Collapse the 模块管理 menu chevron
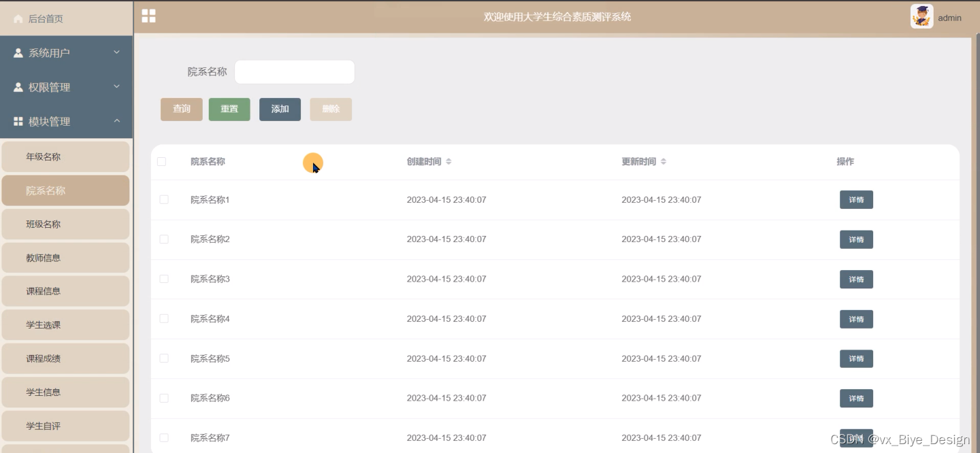 point(116,121)
